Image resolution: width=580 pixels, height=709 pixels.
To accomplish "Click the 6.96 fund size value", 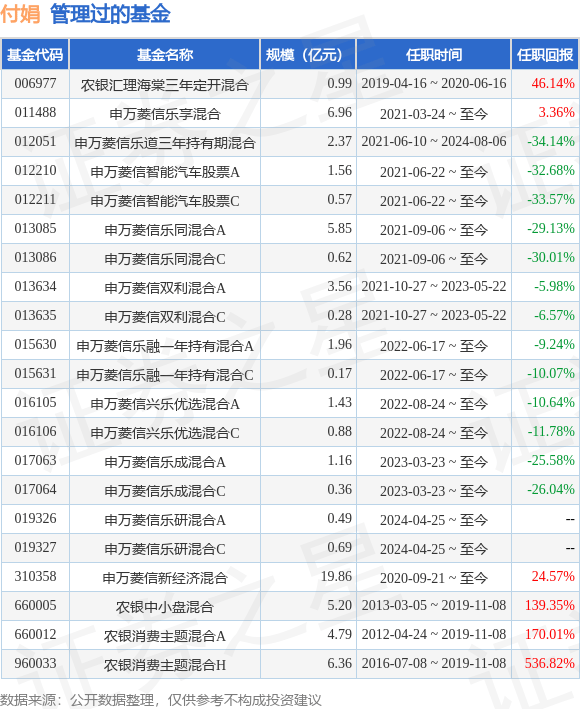I will (x=340, y=113).
